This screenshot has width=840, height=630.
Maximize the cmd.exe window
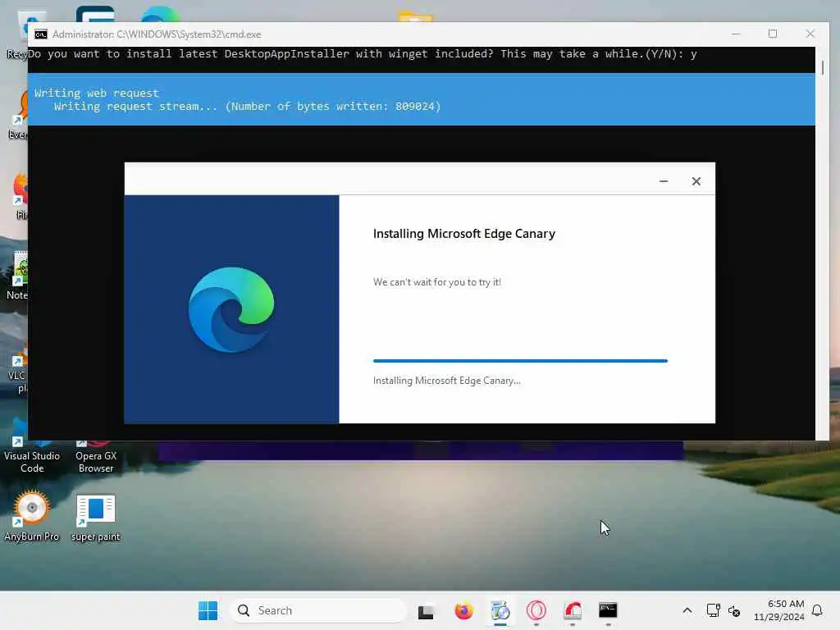[773, 34]
